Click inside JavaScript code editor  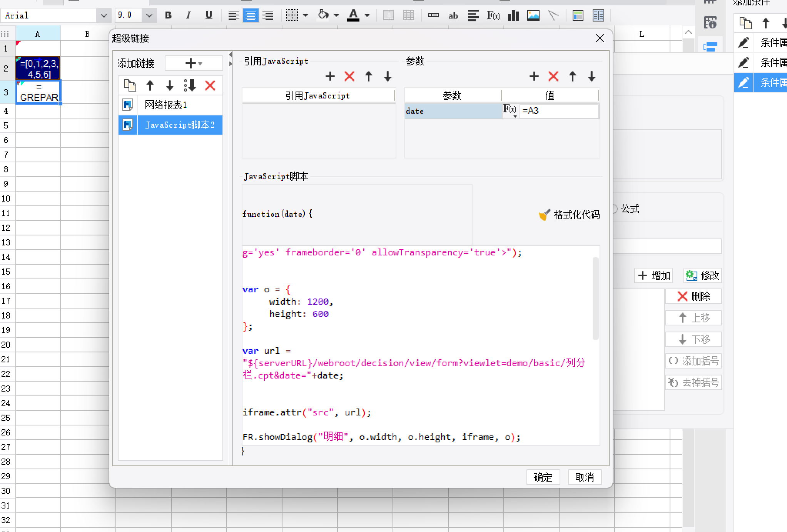click(418, 345)
